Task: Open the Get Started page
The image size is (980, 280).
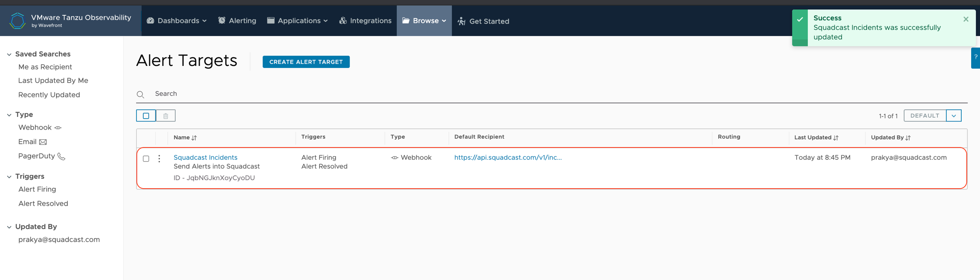Action: click(484, 21)
